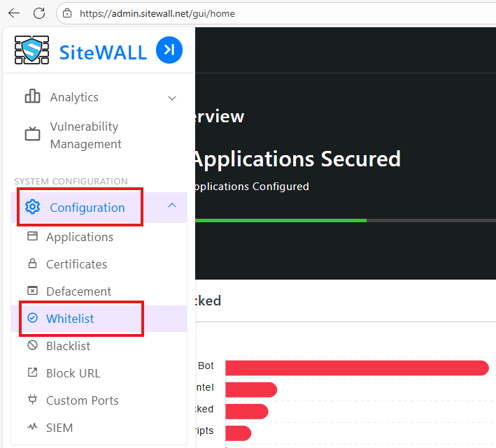Click the SIEM pulse wave icon
Image resolution: width=496 pixels, height=448 pixels.
click(x=32, y=428)
